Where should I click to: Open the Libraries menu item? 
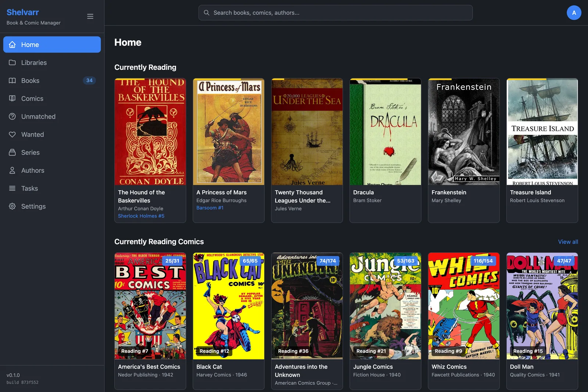(x=52, y=62)
